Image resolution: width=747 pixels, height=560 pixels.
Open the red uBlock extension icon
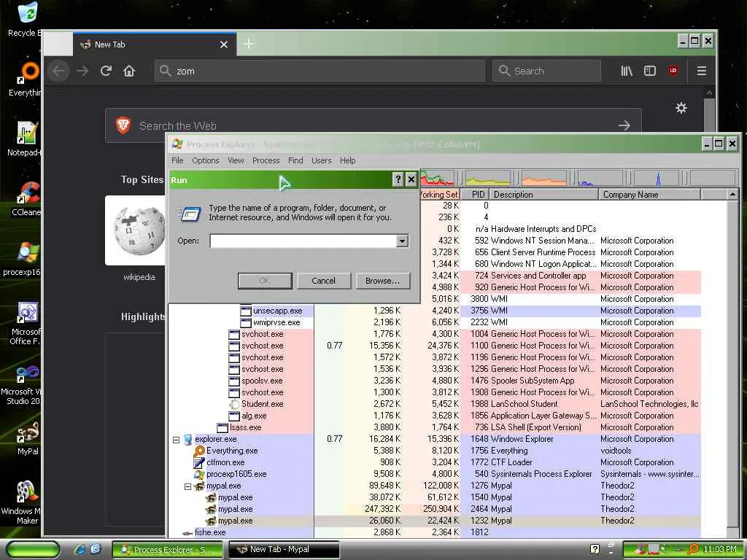click(673, 71)
